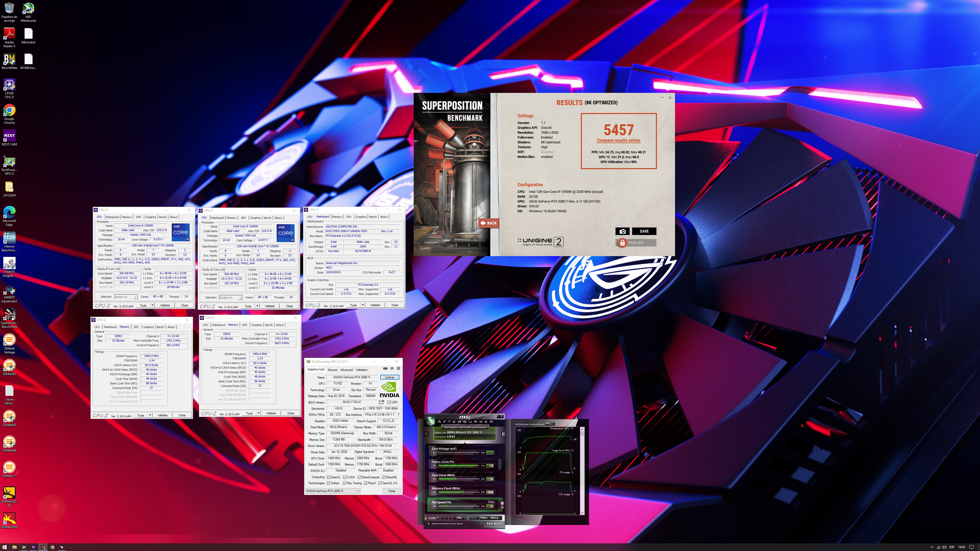Open MSI Afterburner desktop shortcut
The height and width of the screenshot is (551, 980).
click(28, 12)
